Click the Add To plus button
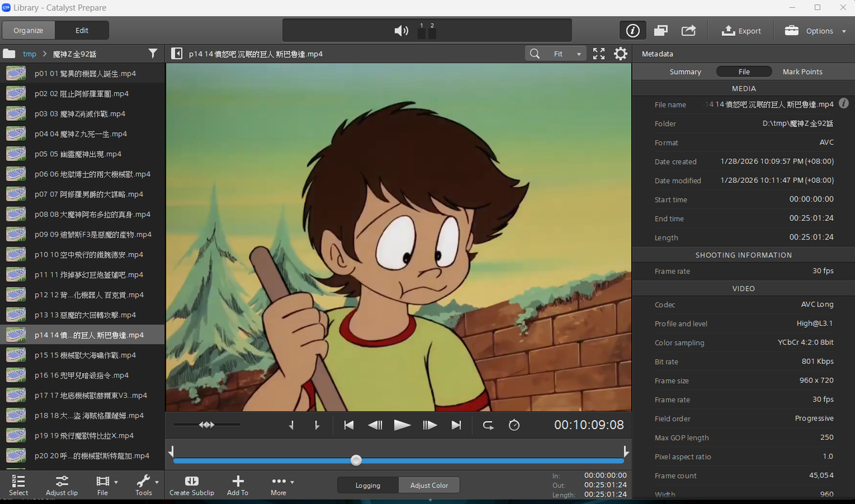Image resolution: width=855 pixels, height=504 pixels. [238, 485]
